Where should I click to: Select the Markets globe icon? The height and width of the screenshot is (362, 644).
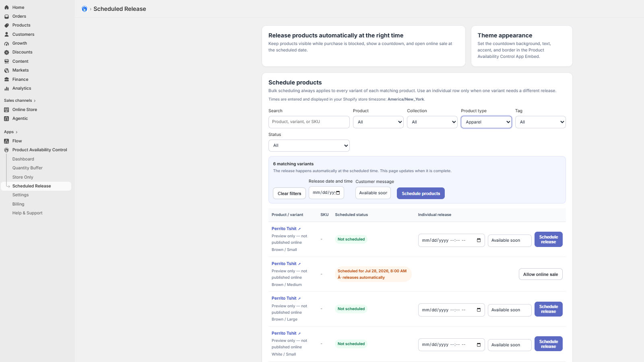tap(6, 70)
